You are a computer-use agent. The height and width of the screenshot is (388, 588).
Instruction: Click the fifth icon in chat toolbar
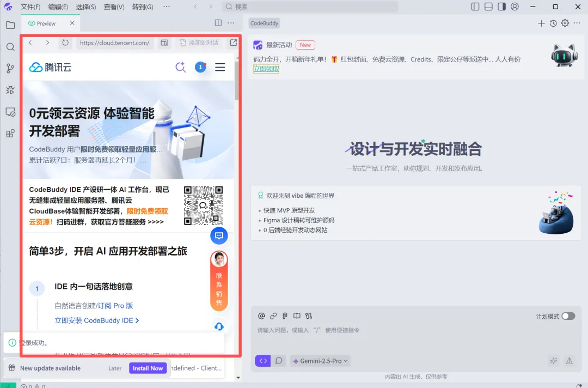tap(309, 316)
